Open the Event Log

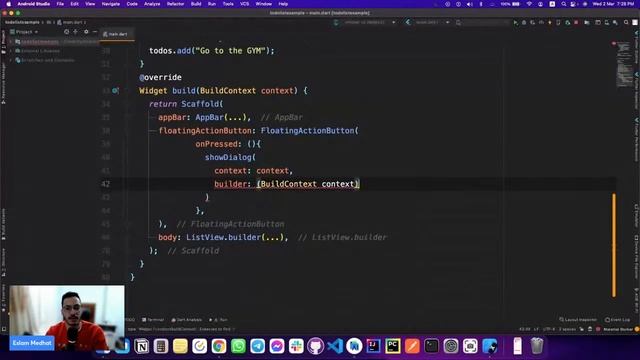click(618, 320)
